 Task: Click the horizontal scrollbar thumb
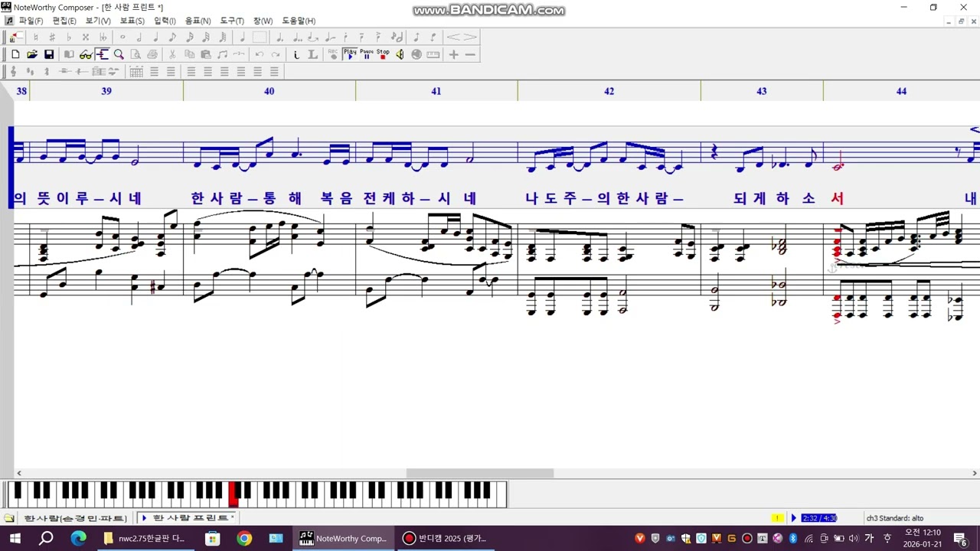480,474
